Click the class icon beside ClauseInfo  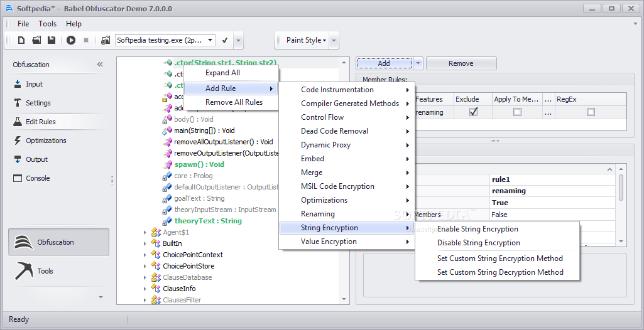(156, 289)
